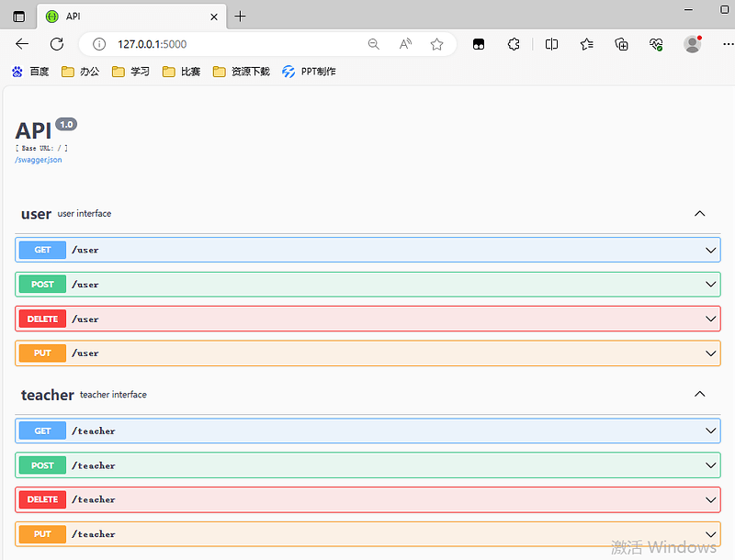Open the tab actions menu icon
735x560 pixels.
(18, 17)
